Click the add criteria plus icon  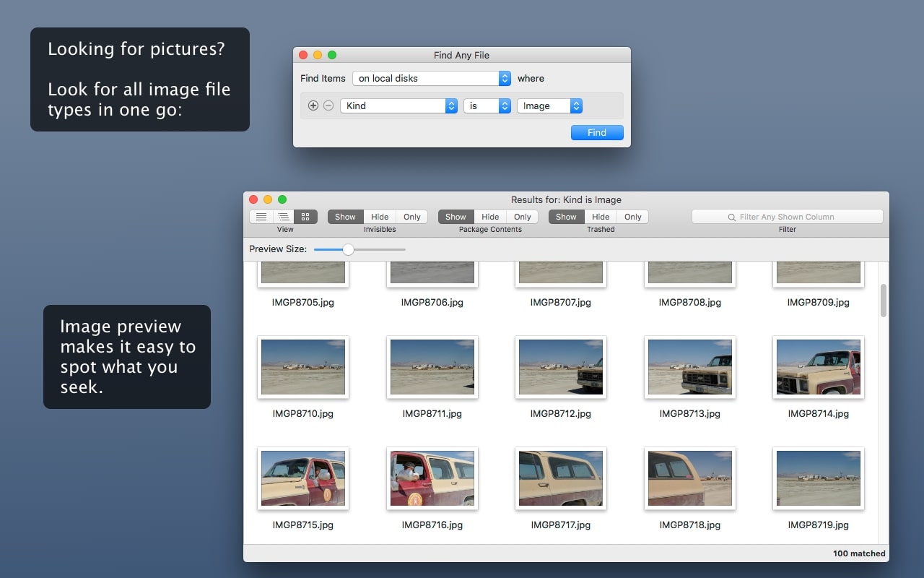click(x=313, y=105)
